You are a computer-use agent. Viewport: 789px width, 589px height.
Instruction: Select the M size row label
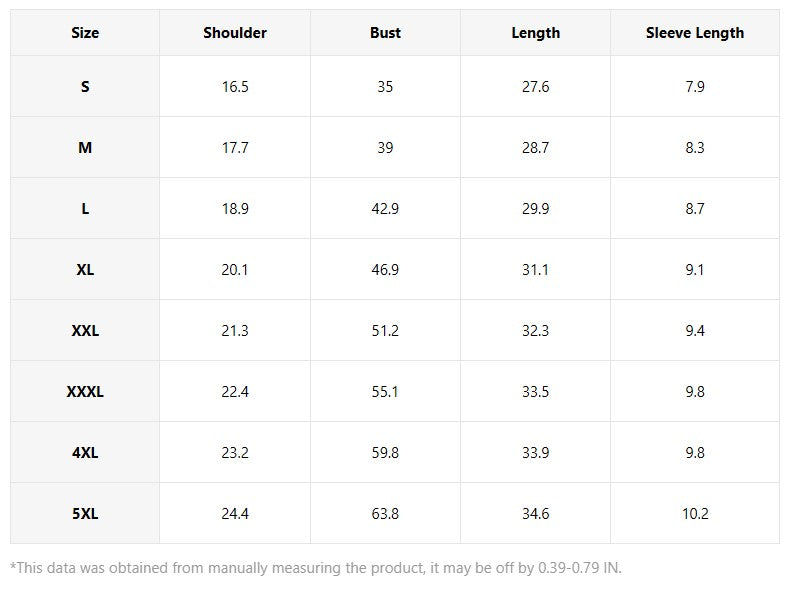(x=85, y=147)
